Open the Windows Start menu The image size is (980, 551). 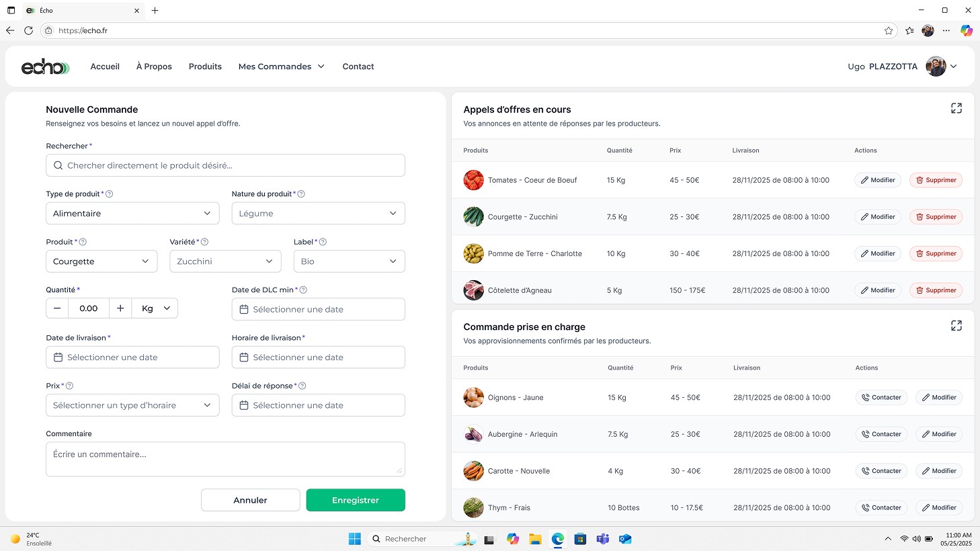point(355,539)
